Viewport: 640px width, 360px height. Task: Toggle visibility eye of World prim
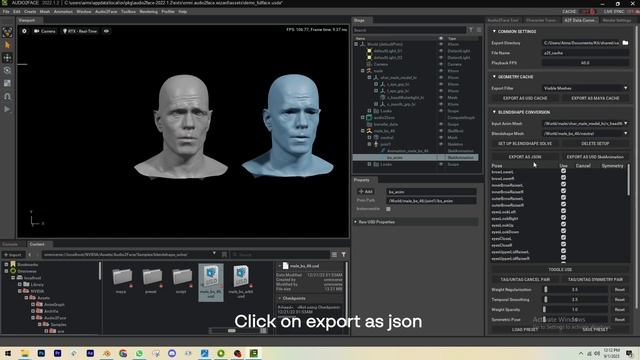(x=441, y=44)
